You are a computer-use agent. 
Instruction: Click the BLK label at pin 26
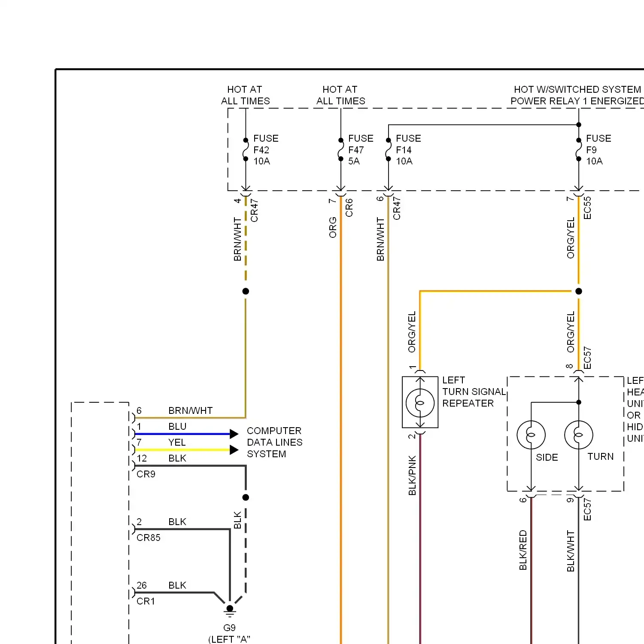pos(177,585)
